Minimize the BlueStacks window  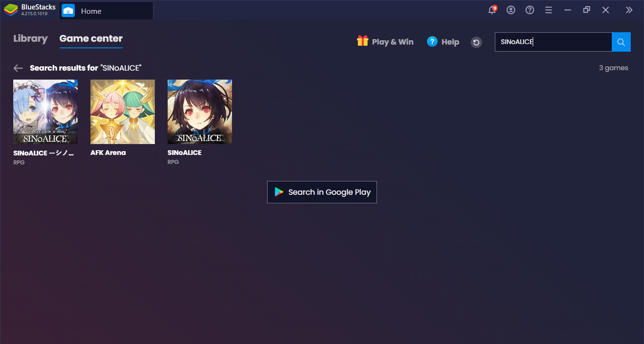[x=568, y=10]
